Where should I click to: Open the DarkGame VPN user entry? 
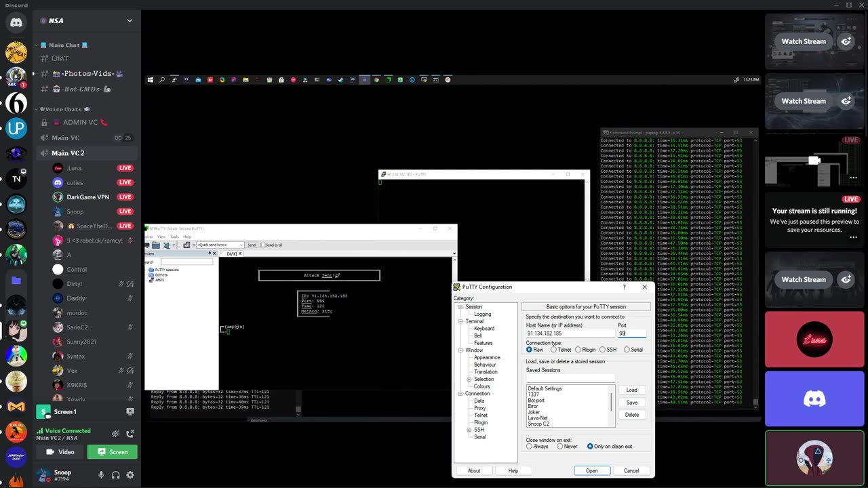pos(88,197)
